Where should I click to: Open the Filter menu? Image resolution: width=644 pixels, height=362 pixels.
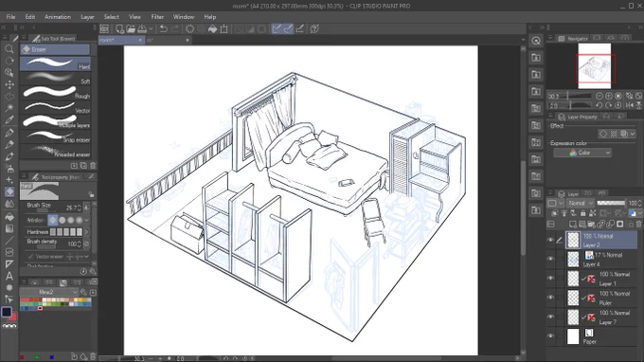157,17
